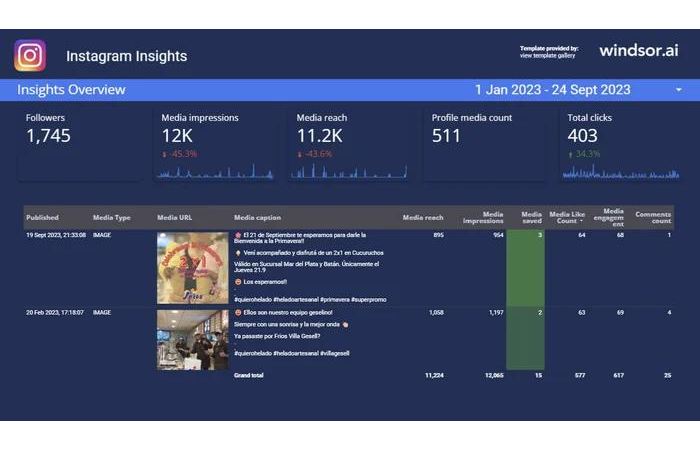Sort by the Media Type column header

coord(112,217)
